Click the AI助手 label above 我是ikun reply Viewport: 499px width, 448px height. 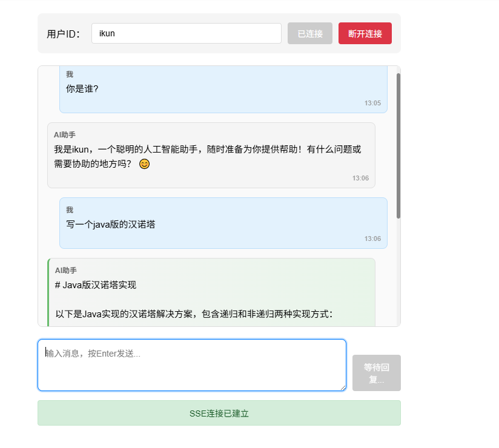pos(65,135)
